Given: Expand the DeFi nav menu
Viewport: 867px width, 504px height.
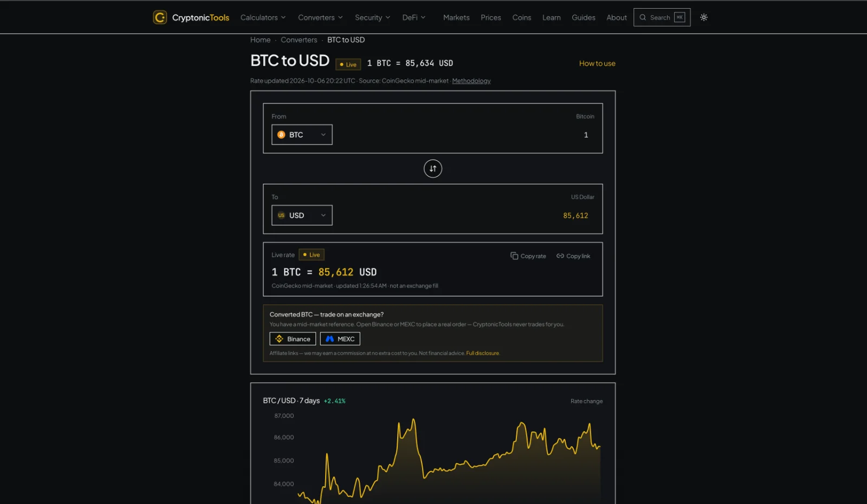Looking at the screenshot, I should point(414,17).
